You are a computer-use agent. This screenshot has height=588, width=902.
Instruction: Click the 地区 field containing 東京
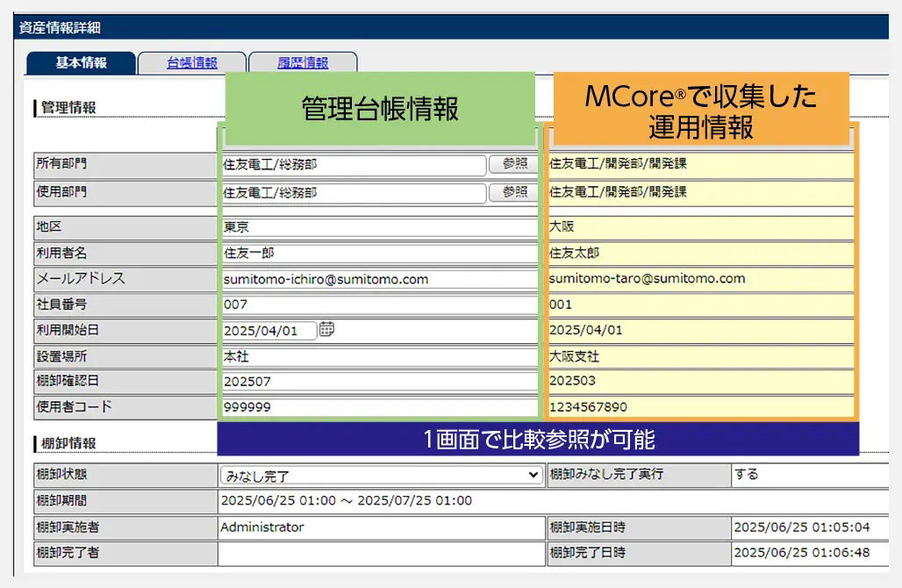(380, 227)
